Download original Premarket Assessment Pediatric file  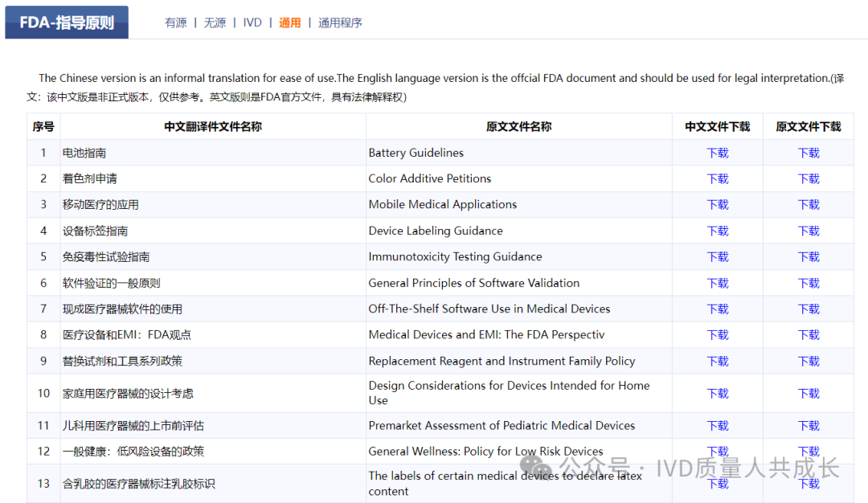[x=809, y=426]
